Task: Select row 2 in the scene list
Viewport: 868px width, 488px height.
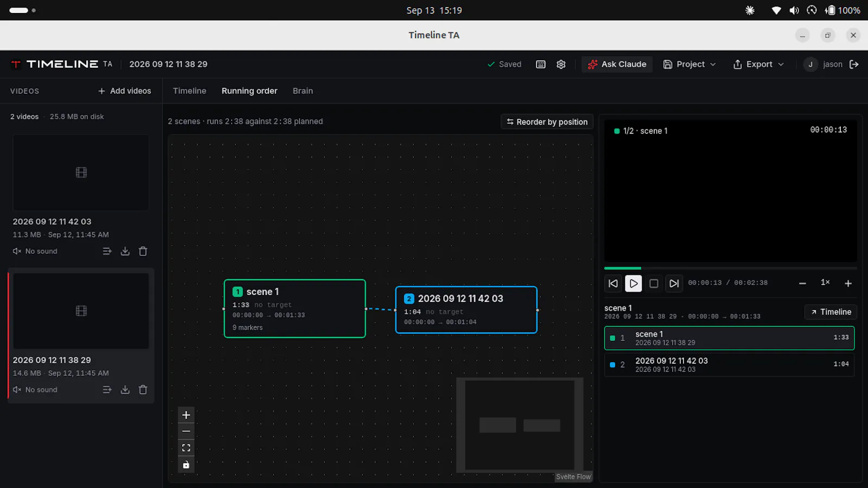Action: [729, 364]
